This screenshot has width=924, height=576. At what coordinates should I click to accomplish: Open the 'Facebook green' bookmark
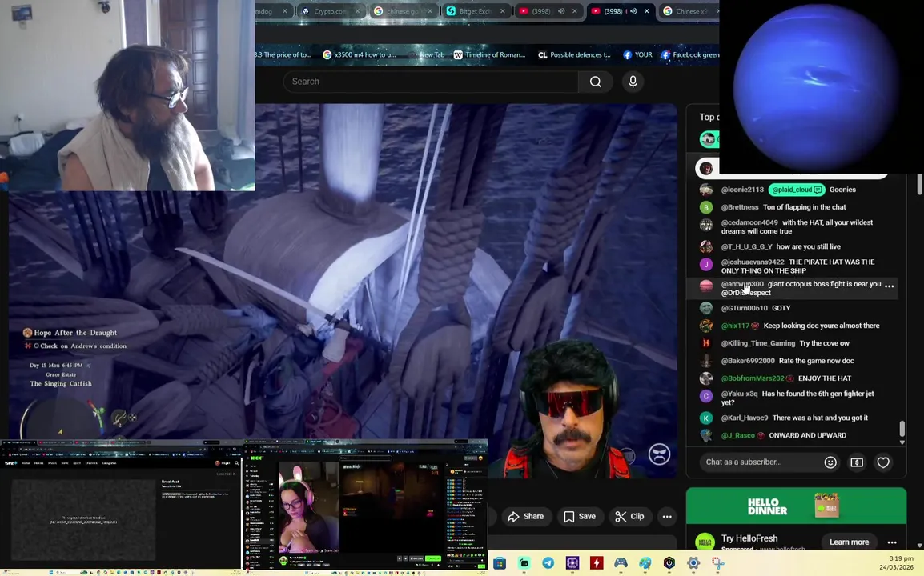(x=689, y=54)
